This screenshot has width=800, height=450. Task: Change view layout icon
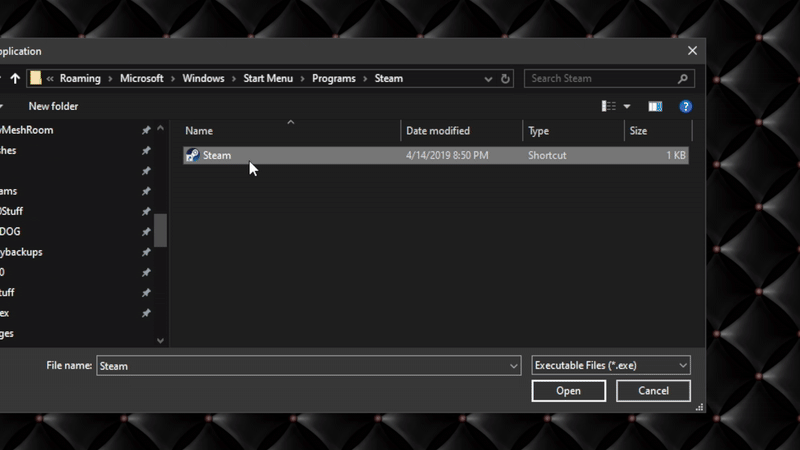pos(609,106)
